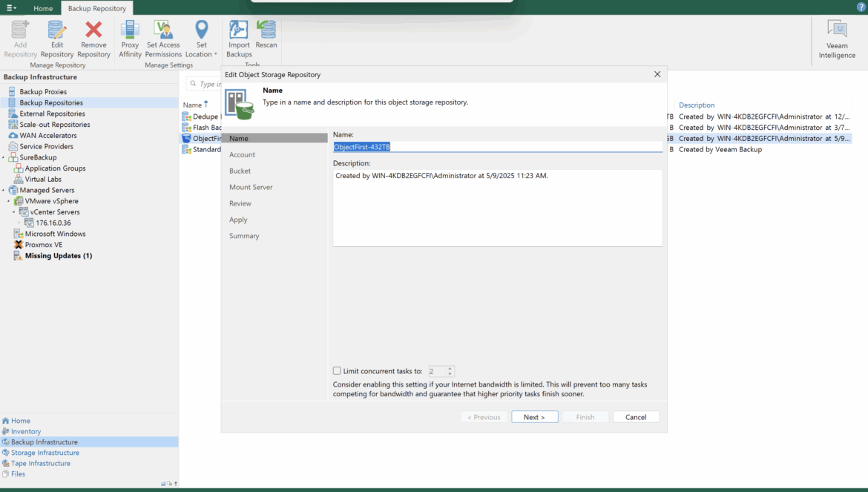
Task: Expand the 176.16.0.36 tree node
Action: (19, 223)
